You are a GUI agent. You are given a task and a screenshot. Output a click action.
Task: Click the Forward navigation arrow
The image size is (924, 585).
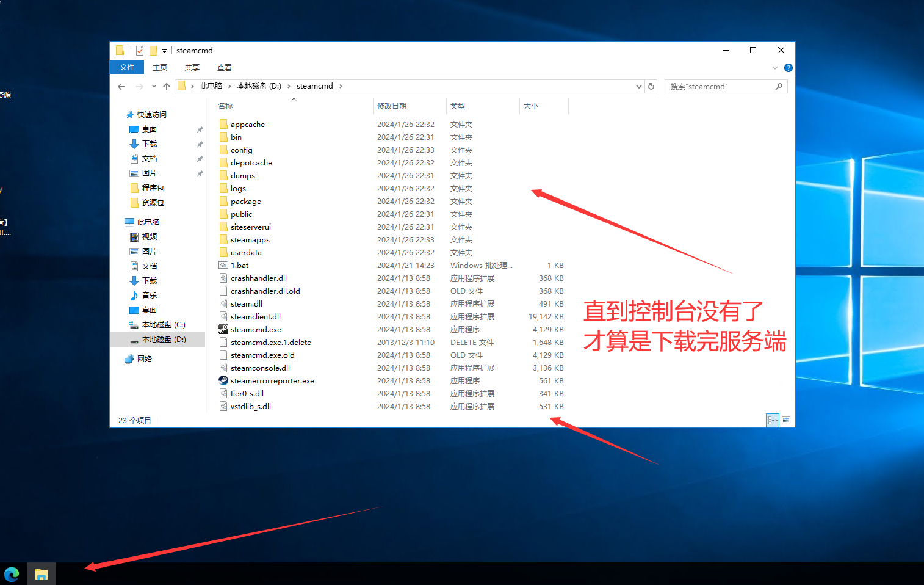(x=140, y=87)
